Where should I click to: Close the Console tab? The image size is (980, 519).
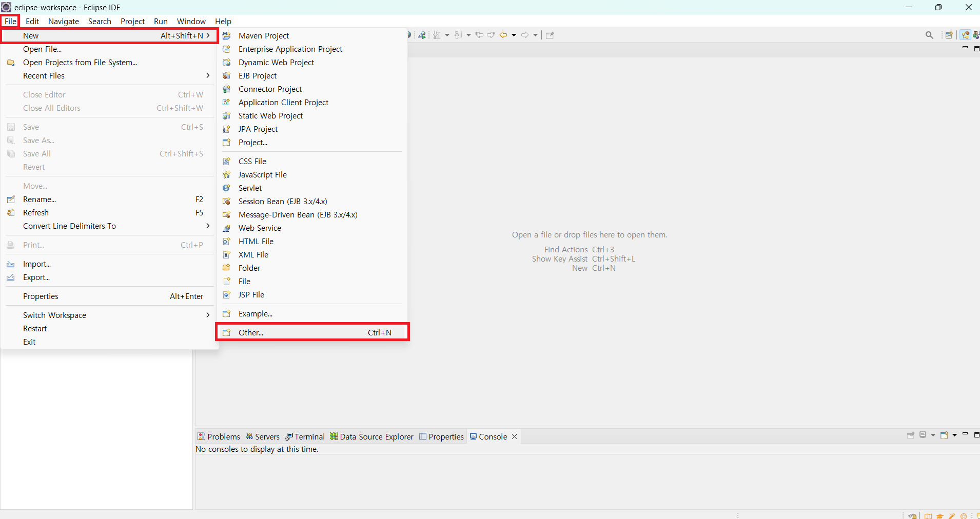514,436
